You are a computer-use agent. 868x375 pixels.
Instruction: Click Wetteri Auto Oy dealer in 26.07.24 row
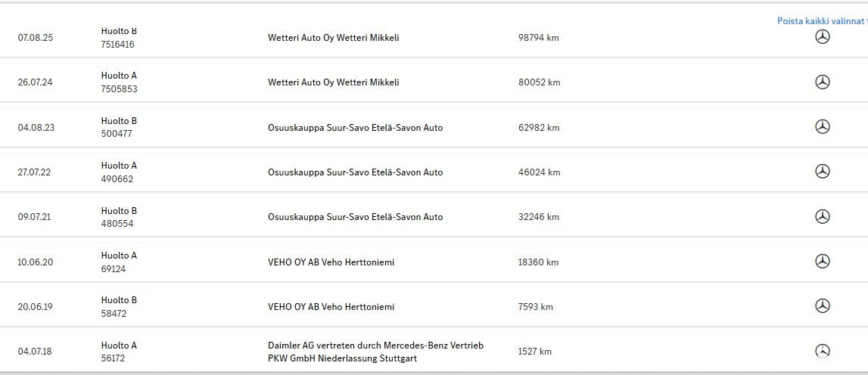333,82
